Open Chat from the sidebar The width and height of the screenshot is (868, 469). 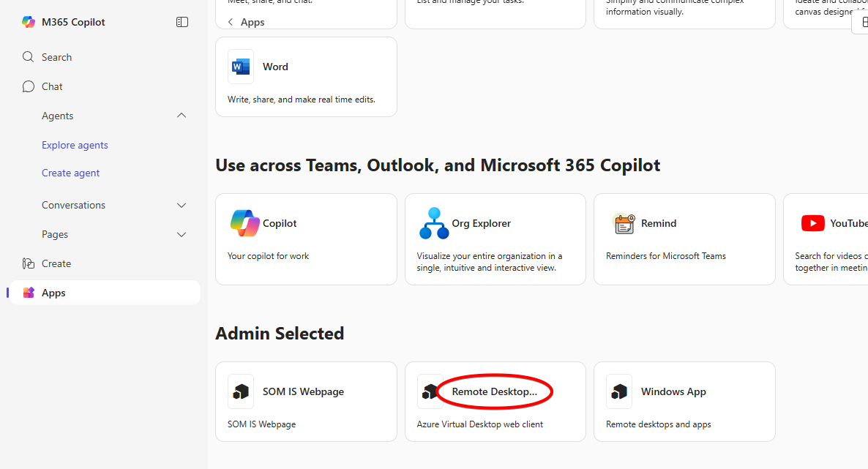(28, 86)
